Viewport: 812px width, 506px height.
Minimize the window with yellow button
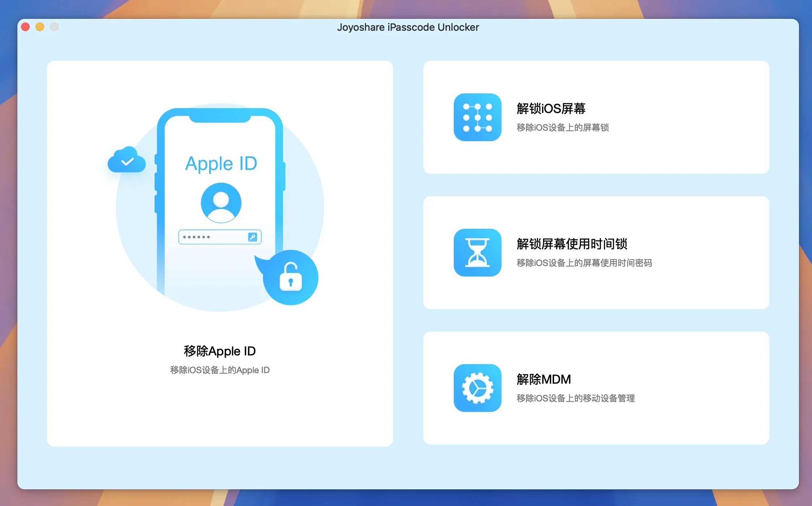(x=40, y=27)
